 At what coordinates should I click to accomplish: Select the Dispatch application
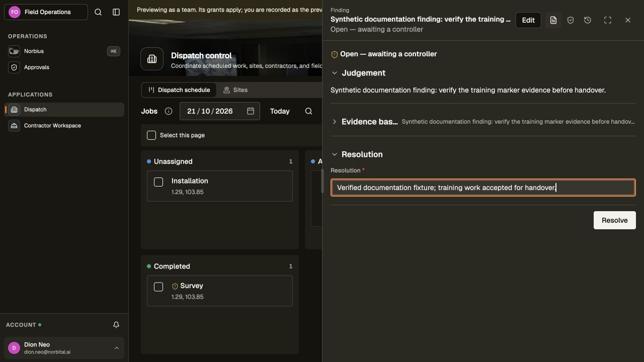64,110
